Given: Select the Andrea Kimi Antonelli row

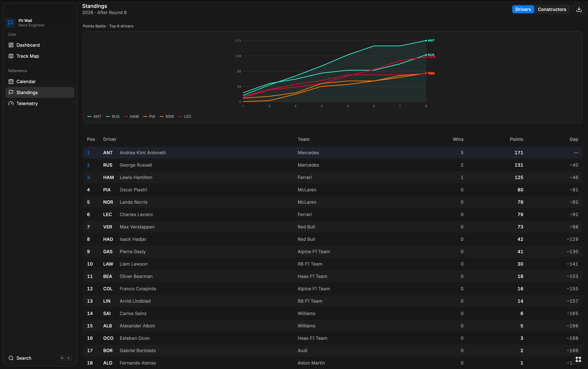Looking at the screenshot, I should click(x=333, y=153).
